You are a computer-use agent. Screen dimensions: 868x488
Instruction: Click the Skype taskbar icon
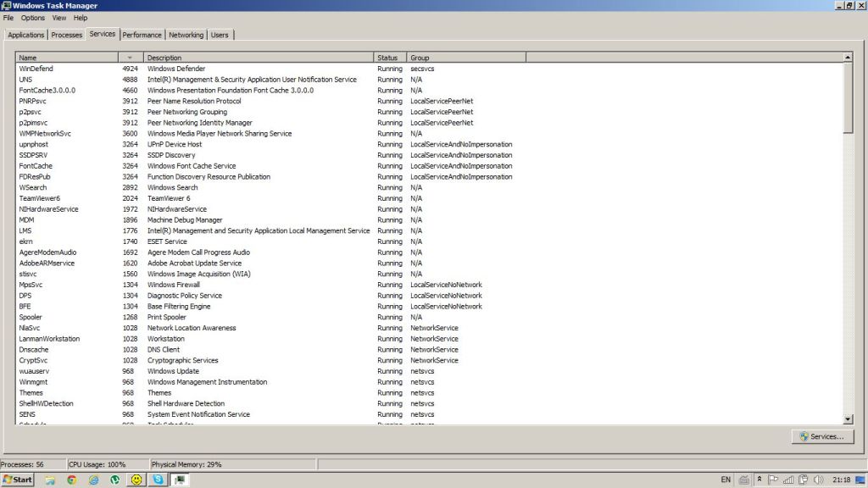tap(159, 480)
